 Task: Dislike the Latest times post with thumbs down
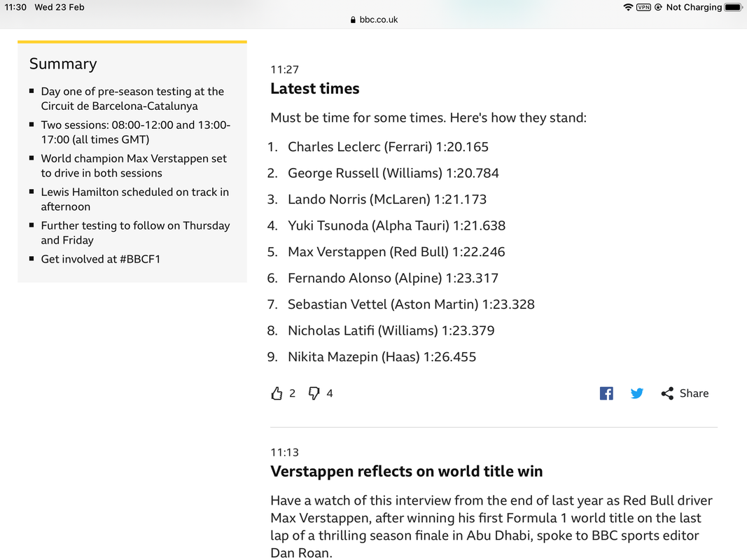point(314,393)
